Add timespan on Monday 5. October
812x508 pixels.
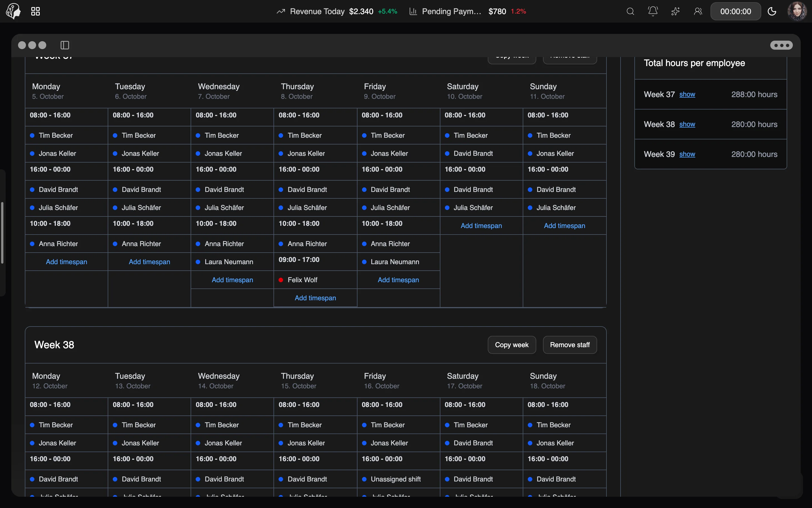67,262
